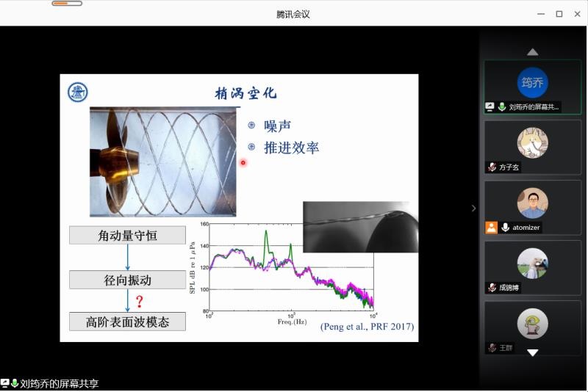Click orange indicator bar at top left
The width and height of the screenshot is (588, 392).
click(67, 4)
